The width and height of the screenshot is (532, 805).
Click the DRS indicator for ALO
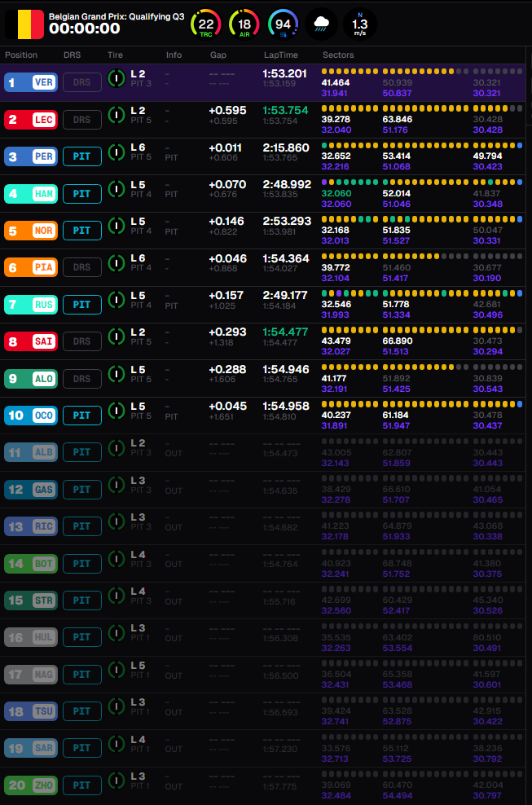pos(82,378)
